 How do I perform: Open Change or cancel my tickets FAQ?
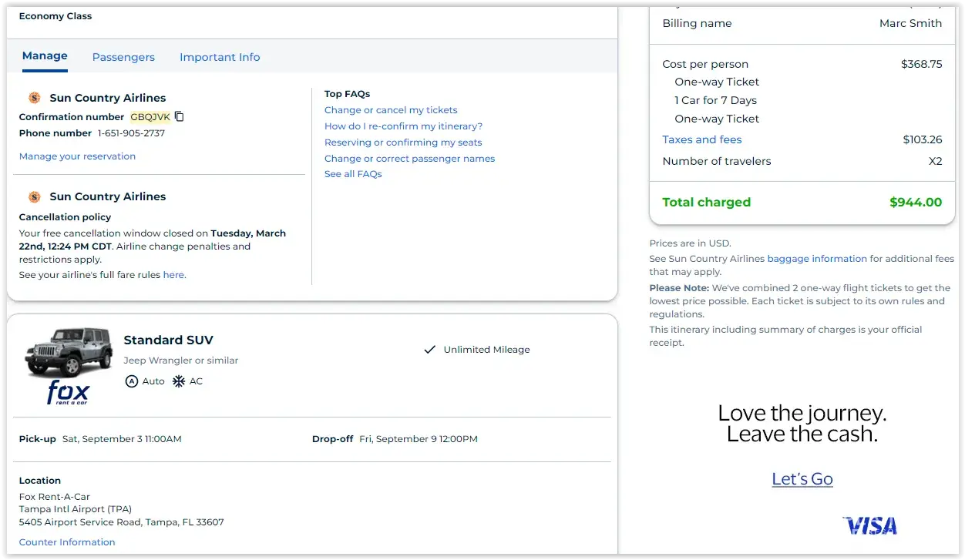tap(391, 110)
